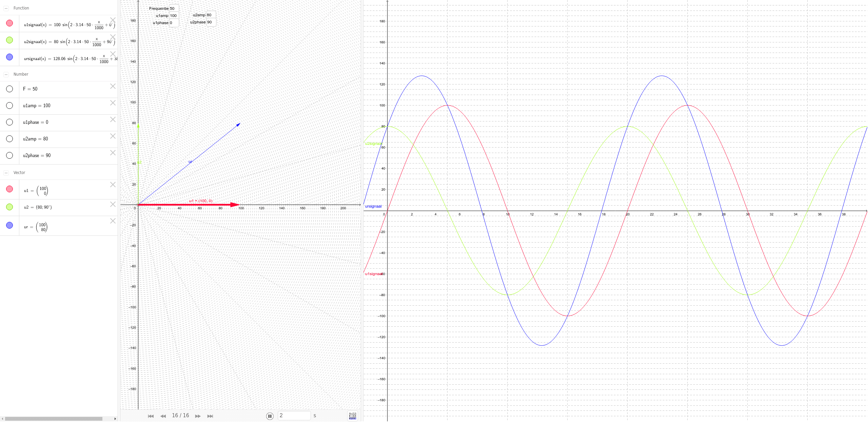Delete the ur vector from the Vector list
Screen dimensions: 868x422
[113, 221]
